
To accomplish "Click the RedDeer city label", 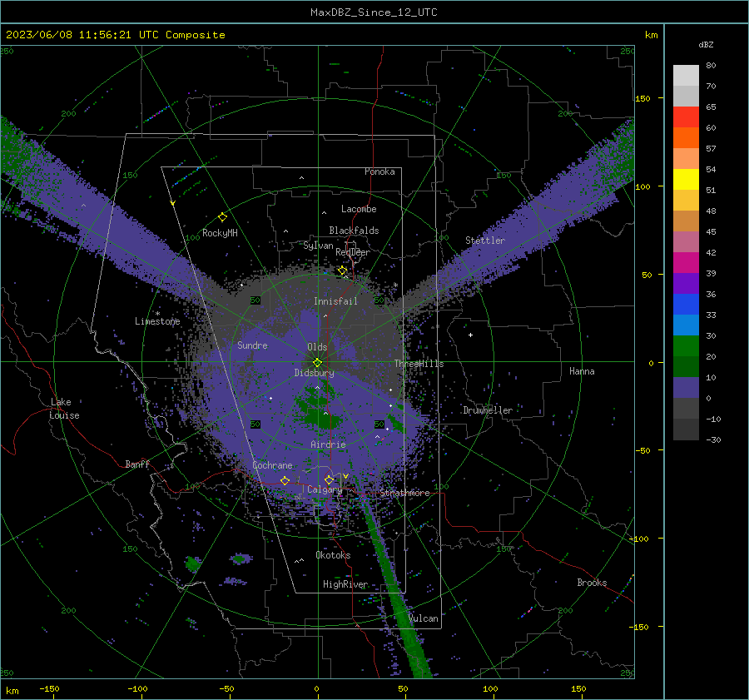I will pos(353,252).
